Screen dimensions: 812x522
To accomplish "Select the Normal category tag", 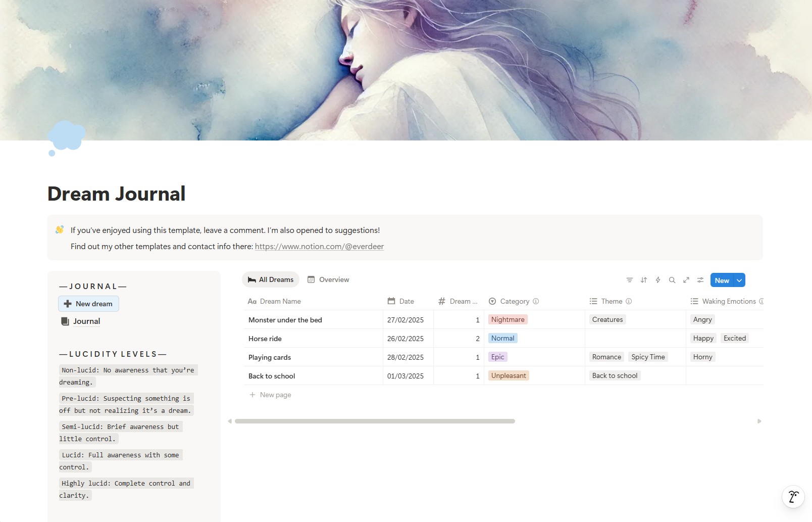I will [502, 338].
